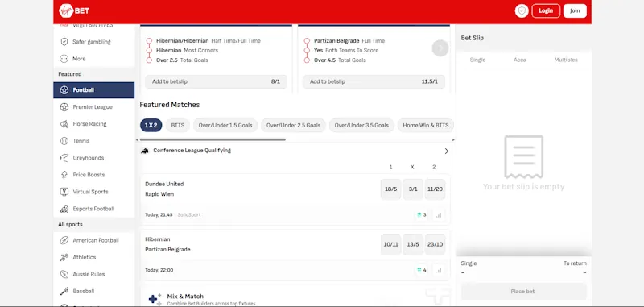Click the Athletics icon
The image size is (644, 307).
pos(64,257)
